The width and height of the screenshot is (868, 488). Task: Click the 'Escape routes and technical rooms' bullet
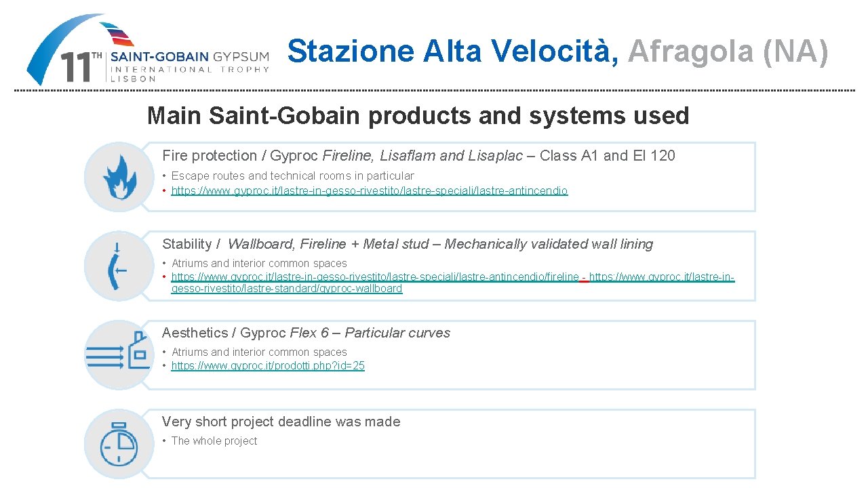coord(292,176)
